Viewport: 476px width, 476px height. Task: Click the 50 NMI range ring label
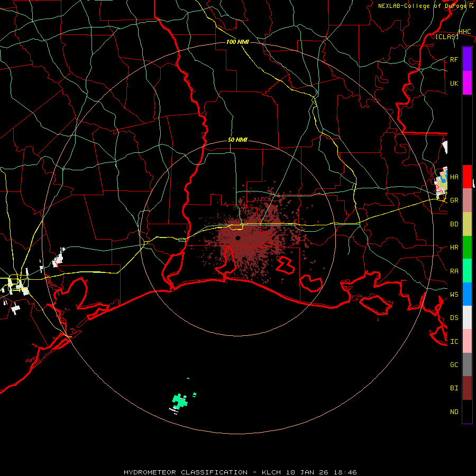click(x=237, y=140)
